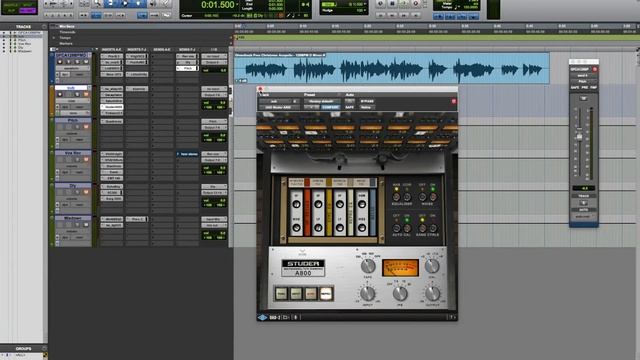The image size is (640, 360).
Task: Toggle SAFE automation in plugin header
Action: (350, 107)
